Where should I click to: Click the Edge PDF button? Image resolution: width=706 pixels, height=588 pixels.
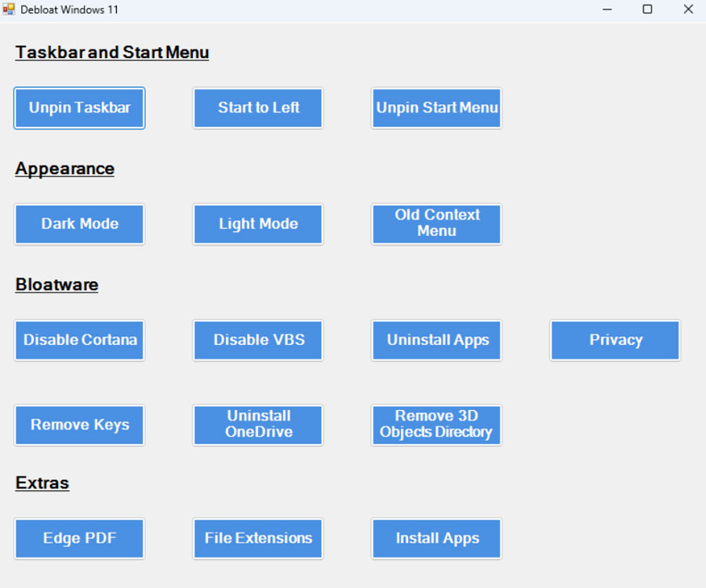pos(79,539)
